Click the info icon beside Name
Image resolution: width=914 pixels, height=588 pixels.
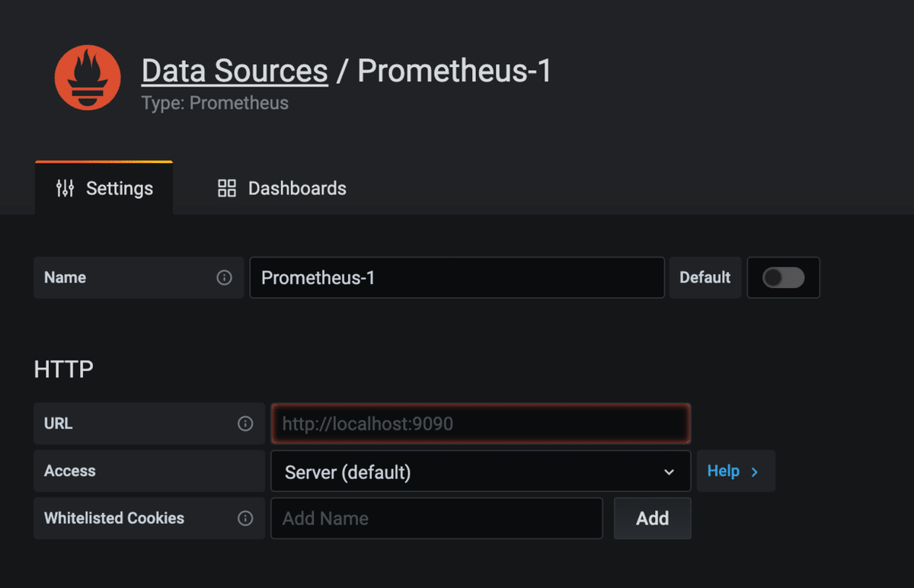click(224, 277)
